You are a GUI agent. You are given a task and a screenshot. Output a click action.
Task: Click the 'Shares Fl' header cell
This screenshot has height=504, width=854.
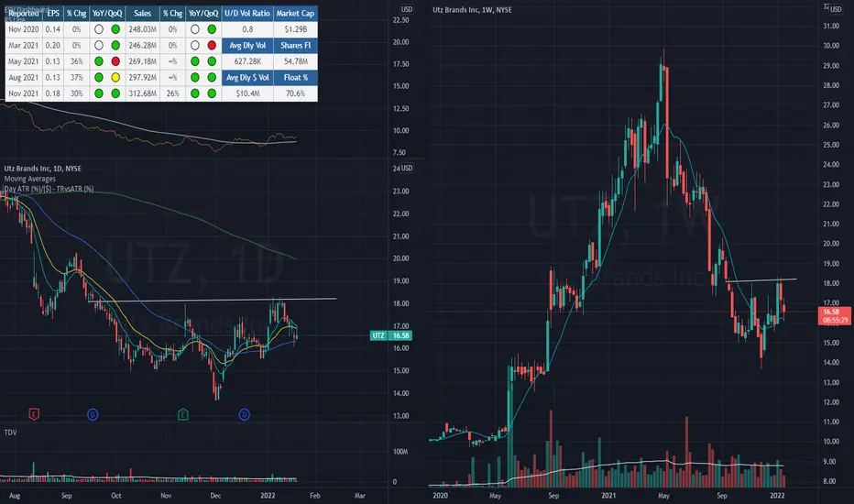(295, 45)
